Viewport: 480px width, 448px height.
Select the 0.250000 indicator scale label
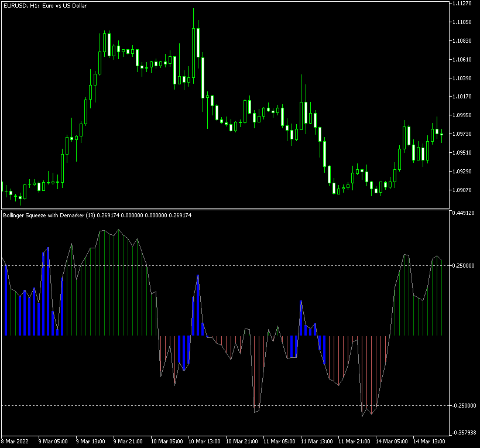pos(464,266)
